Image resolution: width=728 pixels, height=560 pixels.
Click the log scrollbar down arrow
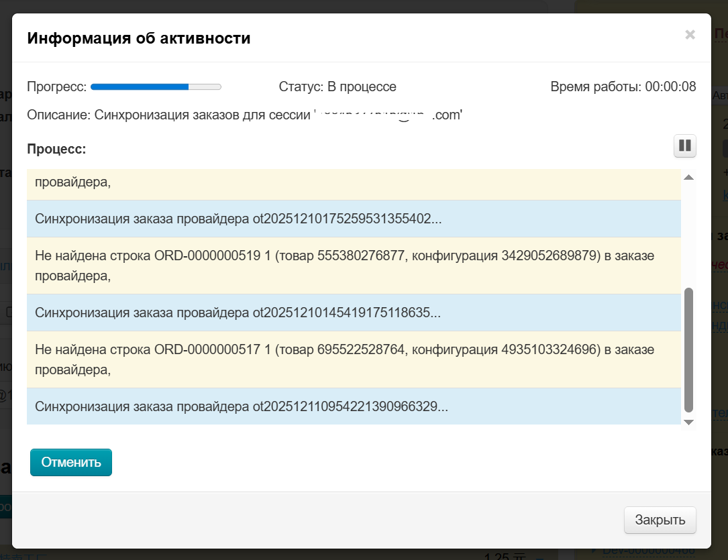click(x=688, y=422)
